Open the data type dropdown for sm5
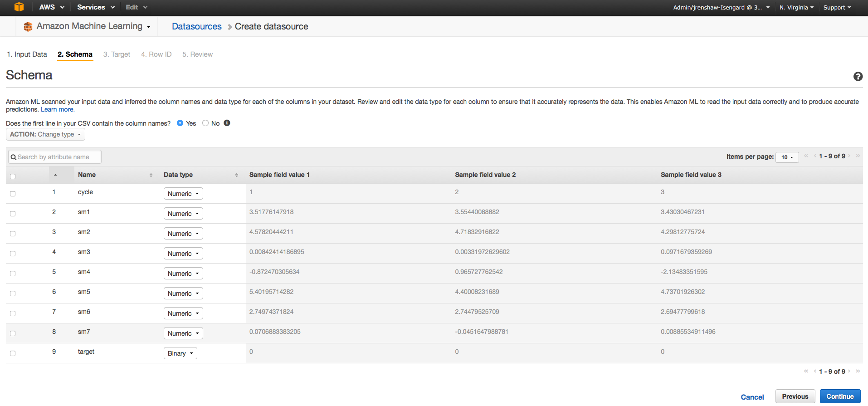 tap(183, 293)
